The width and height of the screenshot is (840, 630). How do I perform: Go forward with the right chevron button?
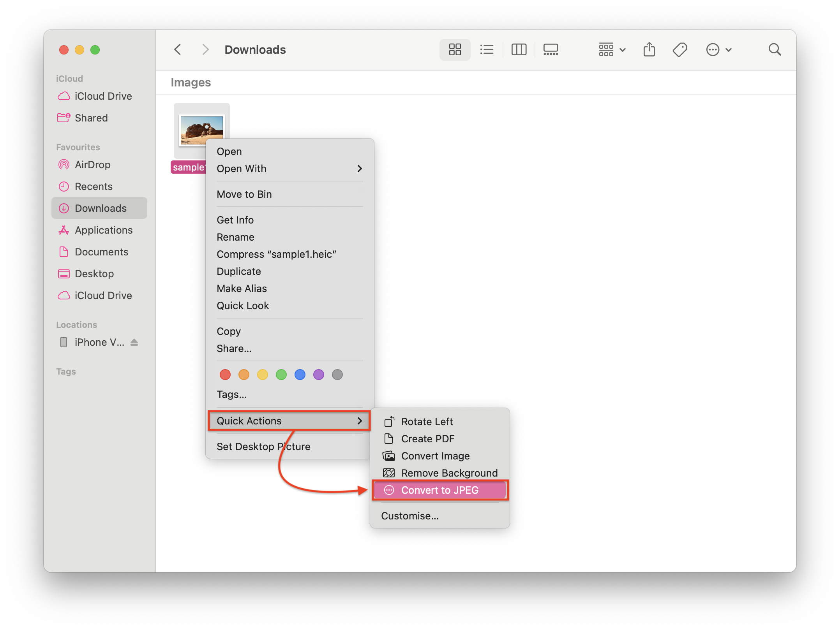(x=205, y=50)
